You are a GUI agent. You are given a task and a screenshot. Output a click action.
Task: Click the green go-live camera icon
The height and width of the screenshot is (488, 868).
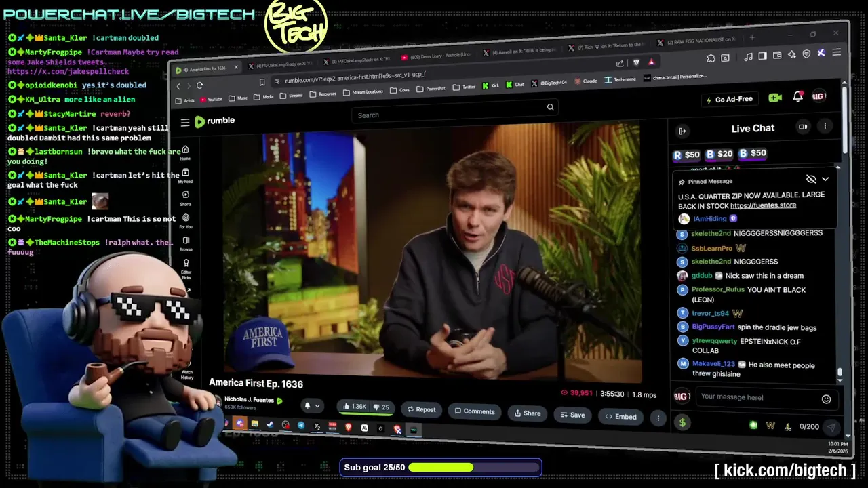click(x=775, y=98)
